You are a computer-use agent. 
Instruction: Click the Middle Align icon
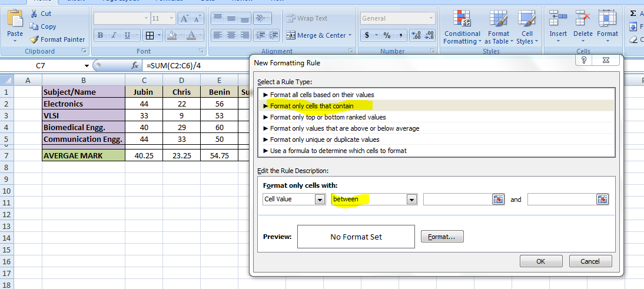pyautogui.click(x=231, y=18)
